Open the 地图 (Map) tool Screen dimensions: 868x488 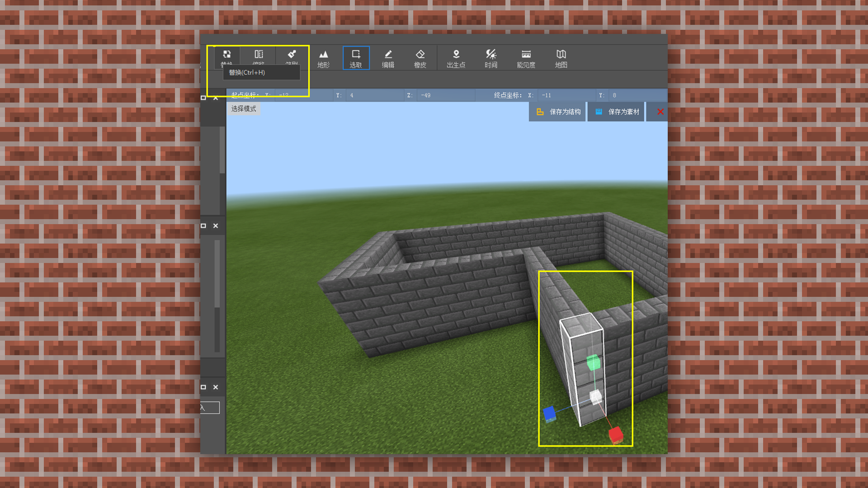tap(561, 58)
